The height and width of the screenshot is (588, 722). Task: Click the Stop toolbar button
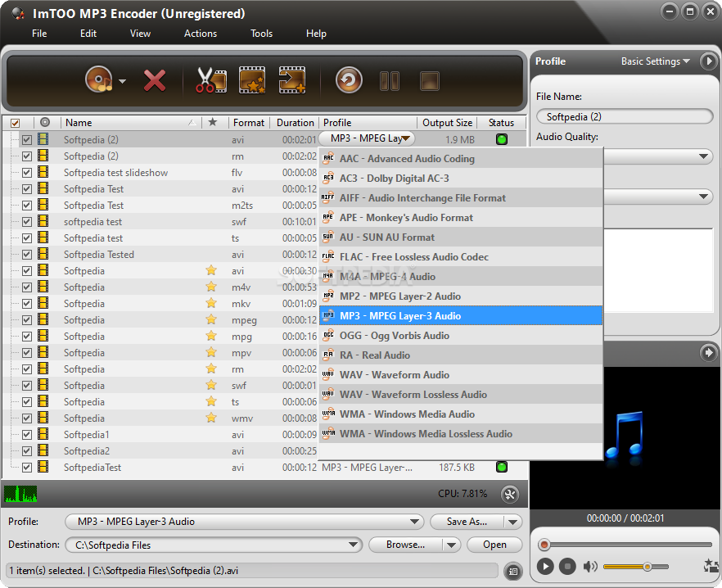(430, 81)
